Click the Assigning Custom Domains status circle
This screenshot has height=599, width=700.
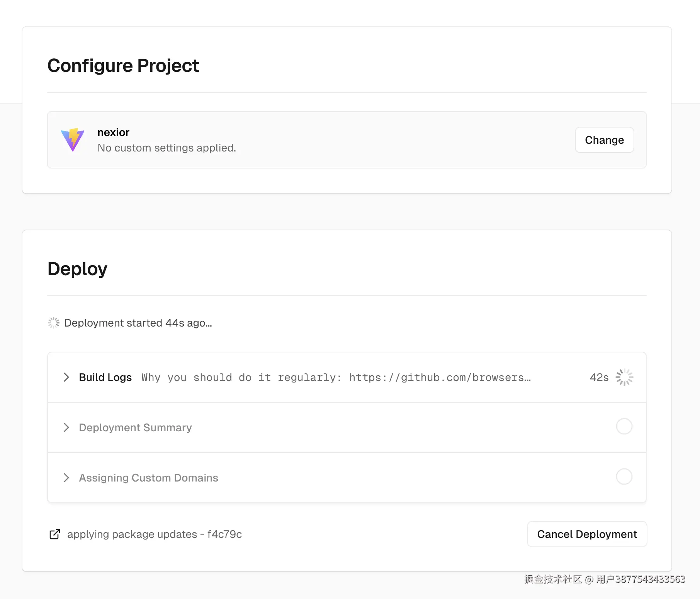[624, 477]
